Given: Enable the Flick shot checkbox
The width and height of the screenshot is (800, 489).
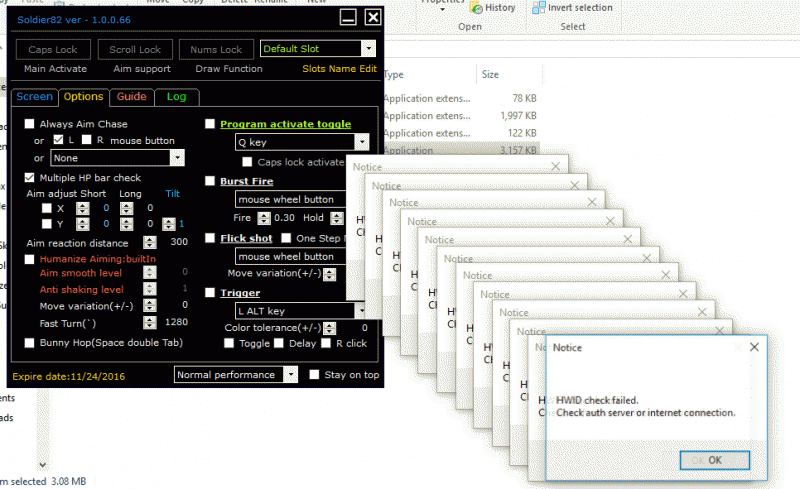Looking at the screenshot, I should [x=210, y=238].
